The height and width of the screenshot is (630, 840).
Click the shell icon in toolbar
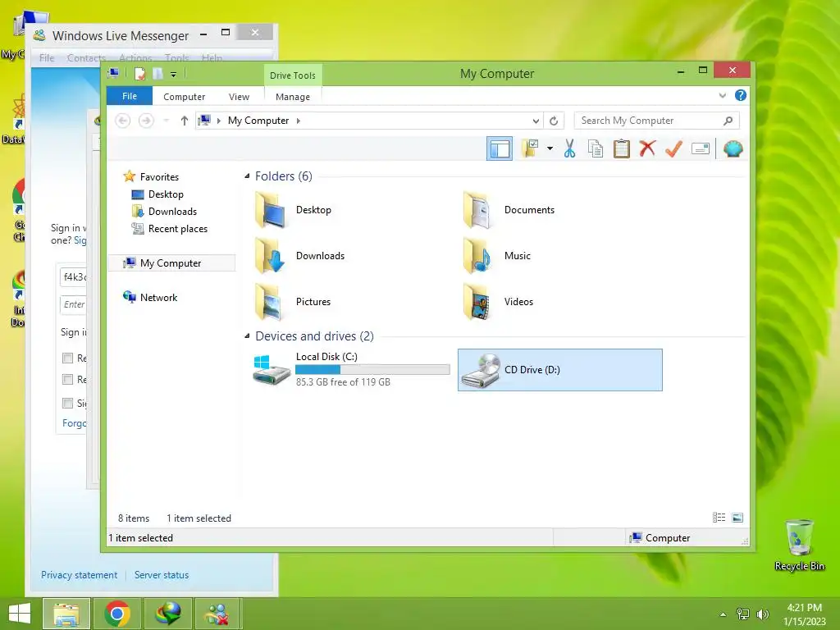pyautogui.click(x=733, y=148)
